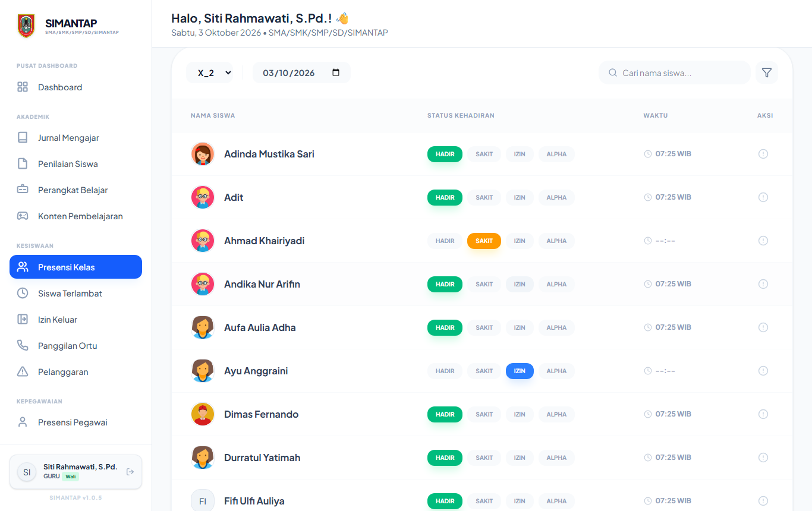The image size is (812, 511).
Task: Mark Andika Nur Arifin as IZIN
Action: [520, 284]
